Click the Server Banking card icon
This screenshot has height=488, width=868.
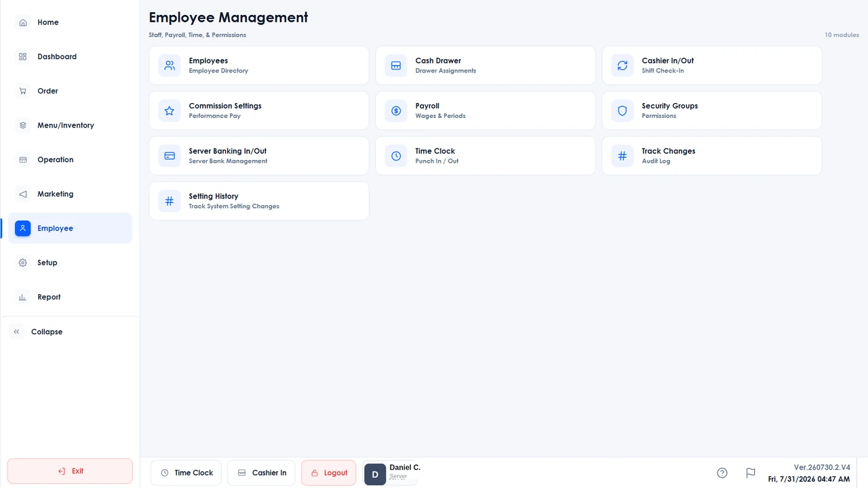tap(170, 156)
